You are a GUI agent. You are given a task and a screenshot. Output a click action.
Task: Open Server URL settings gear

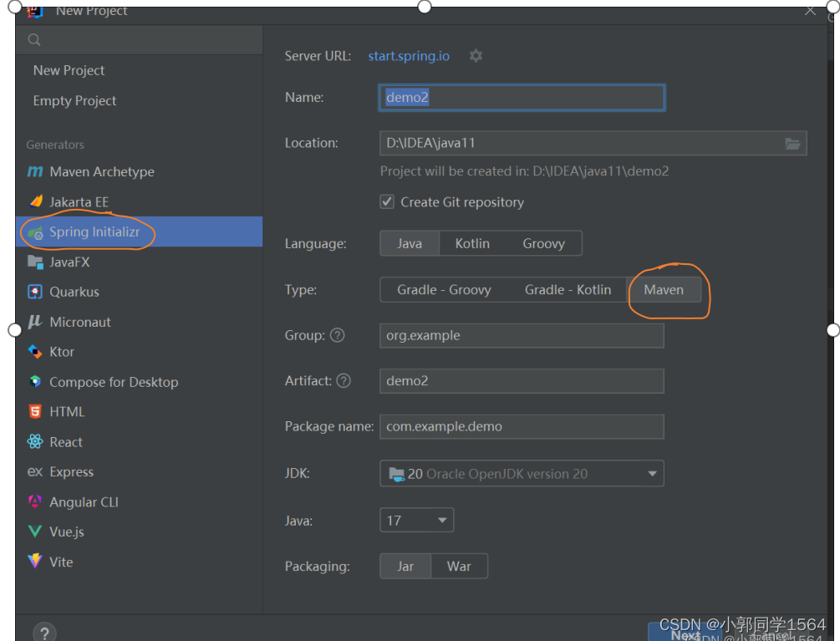click(x=476, y=56)
